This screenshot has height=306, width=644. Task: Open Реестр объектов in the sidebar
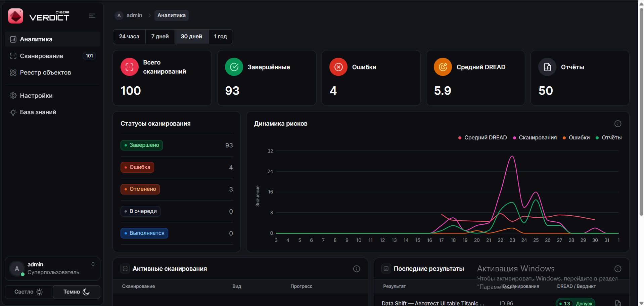click(x=53, y=73)
